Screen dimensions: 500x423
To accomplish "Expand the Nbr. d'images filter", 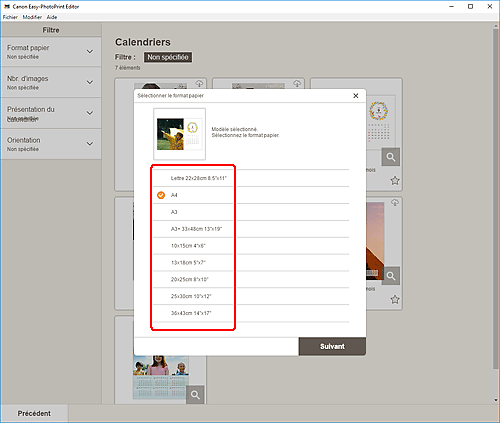I will [51, 82].
